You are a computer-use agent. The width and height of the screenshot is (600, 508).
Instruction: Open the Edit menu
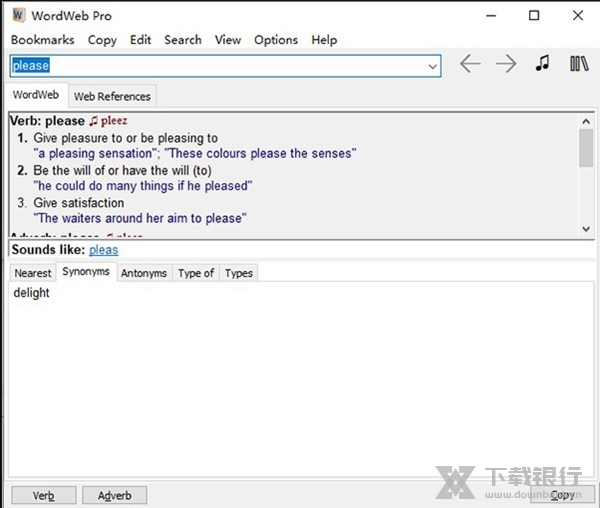click(x=141, y=40)
